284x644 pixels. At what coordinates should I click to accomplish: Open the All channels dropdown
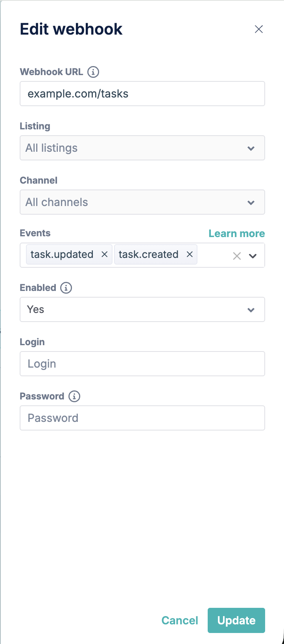142,202
